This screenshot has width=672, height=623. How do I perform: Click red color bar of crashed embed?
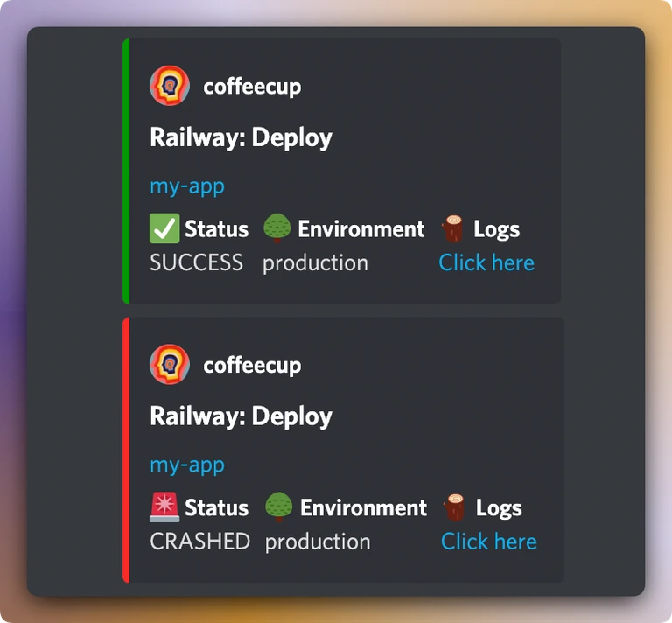click(x=126, y=450)
